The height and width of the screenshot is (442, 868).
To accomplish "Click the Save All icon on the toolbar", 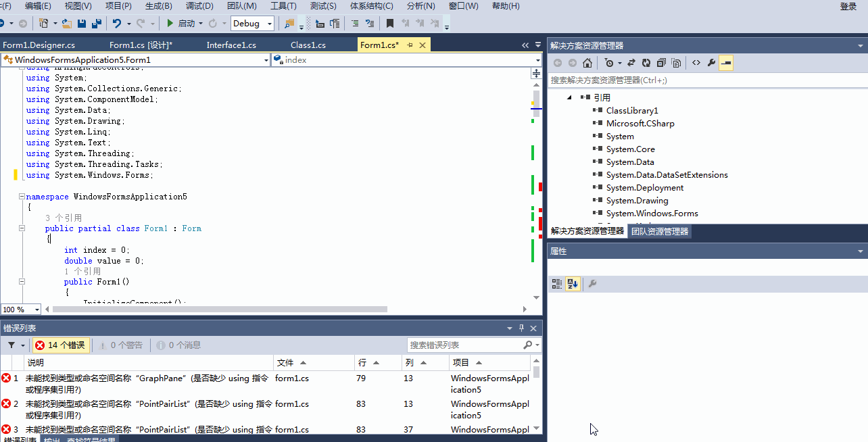I will pos(97,24).
